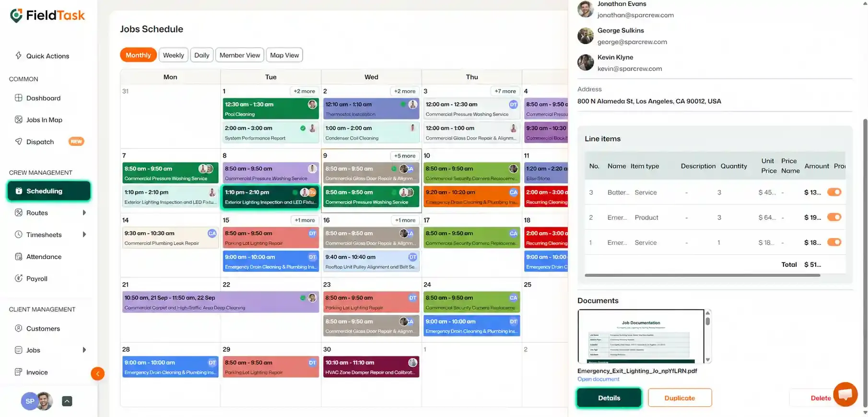Show +7 more jobs on Thursday 3
The height and width of the screenshot is (417, 868).
505,91
